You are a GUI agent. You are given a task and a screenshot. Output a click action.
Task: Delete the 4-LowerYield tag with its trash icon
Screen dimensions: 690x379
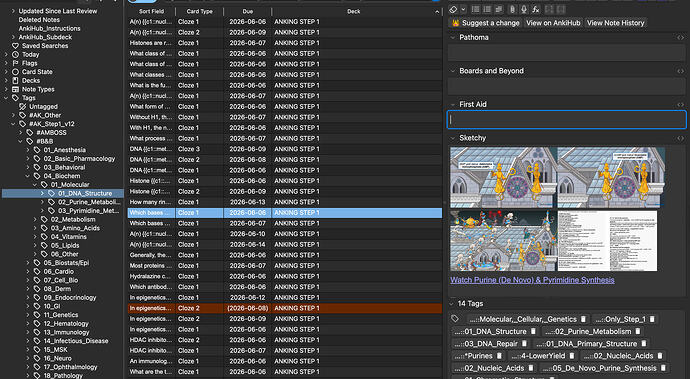click(x=571, y=356)
